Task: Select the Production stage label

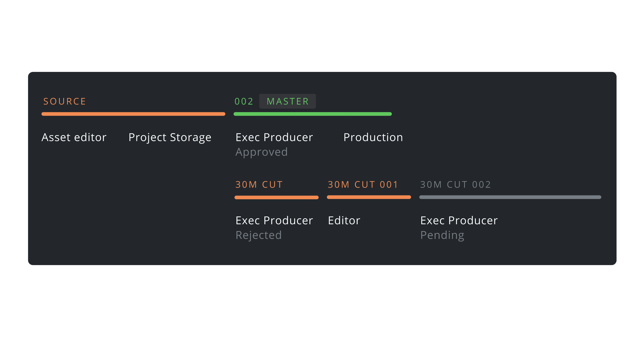Action: point(373,137)
